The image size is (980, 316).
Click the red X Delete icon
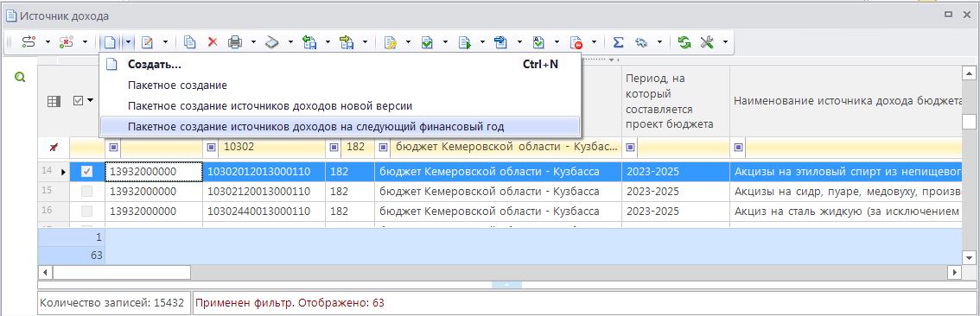(213, 42)
